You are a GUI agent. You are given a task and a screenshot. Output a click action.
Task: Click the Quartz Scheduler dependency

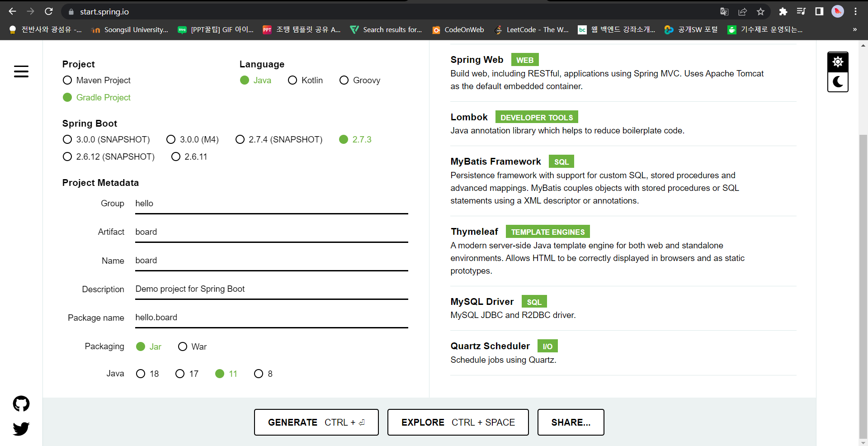623,353
